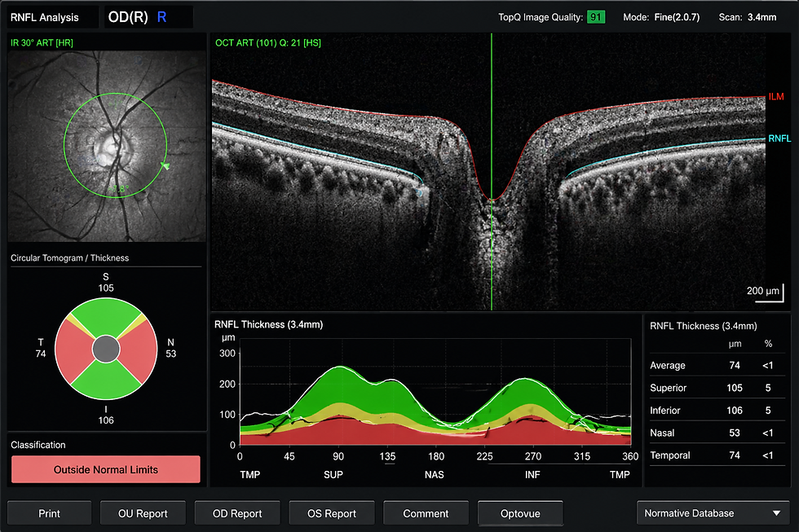Open the Normative Database dropdown
This screenshot has width=799, height=532.
click(x=713, y=513)
